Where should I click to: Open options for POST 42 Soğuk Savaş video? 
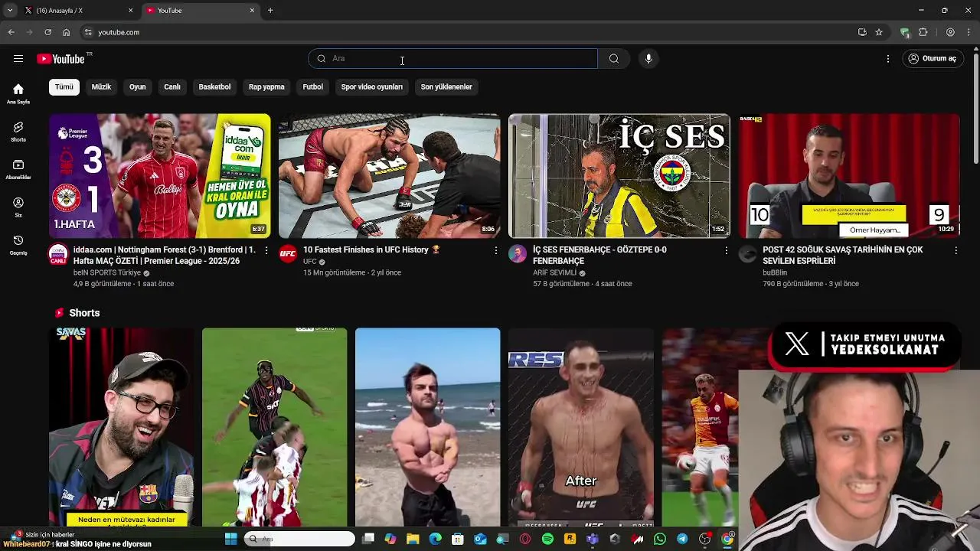click(x=955, y=250)
